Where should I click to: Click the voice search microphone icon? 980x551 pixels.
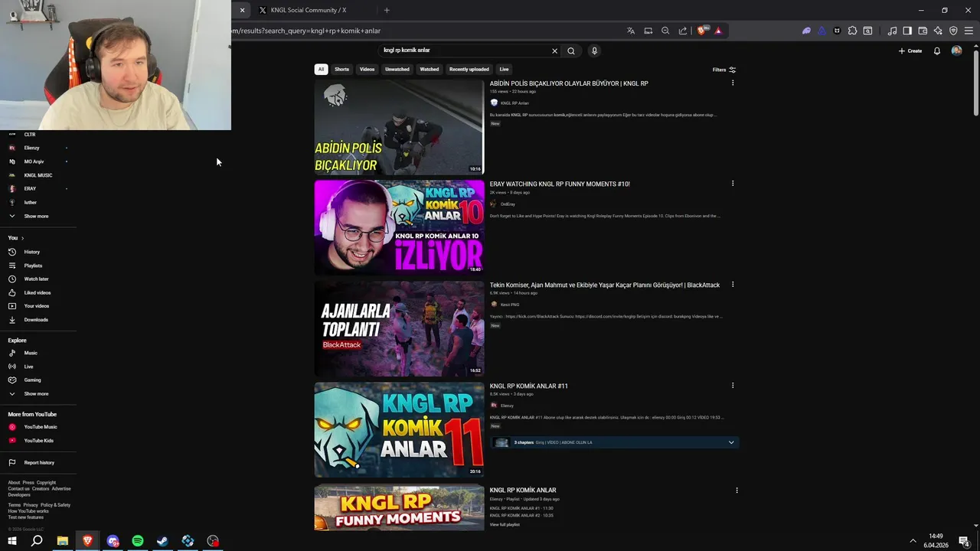click(x=594, y=51)
